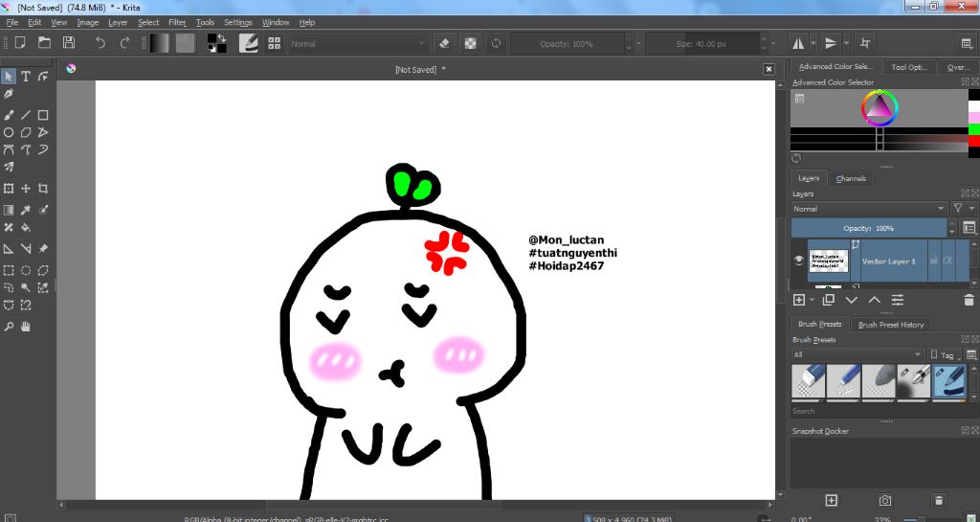Open the brush presets All tag dropdown
This screenshot has width=980, height=522.
click(x=857, y=354)
